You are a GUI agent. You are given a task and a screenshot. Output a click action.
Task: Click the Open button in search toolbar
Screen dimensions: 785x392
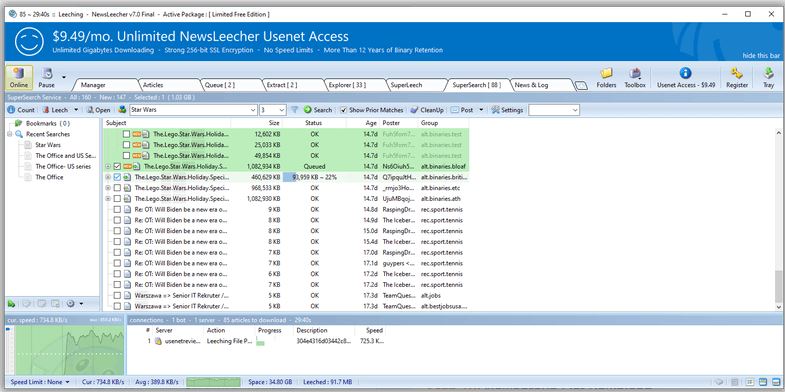pyautogui.click(x=98, y=110)
